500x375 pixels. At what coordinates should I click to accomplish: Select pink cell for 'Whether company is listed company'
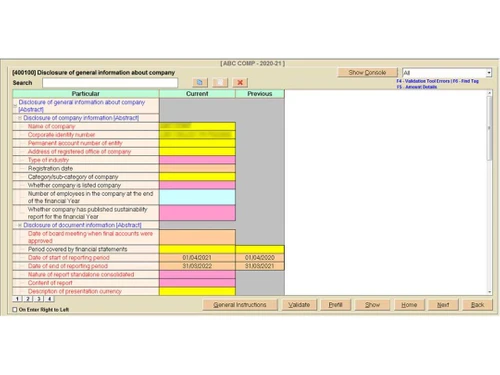(197, 185)
